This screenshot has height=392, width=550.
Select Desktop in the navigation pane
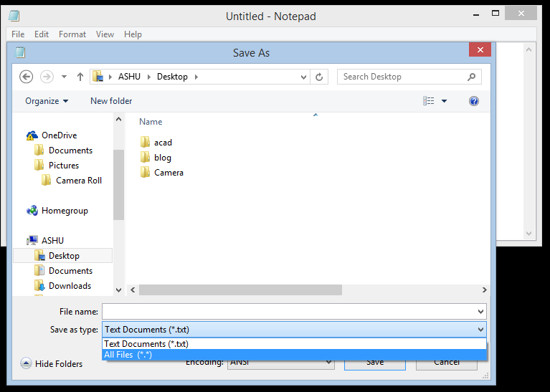(x=63, y=256)
